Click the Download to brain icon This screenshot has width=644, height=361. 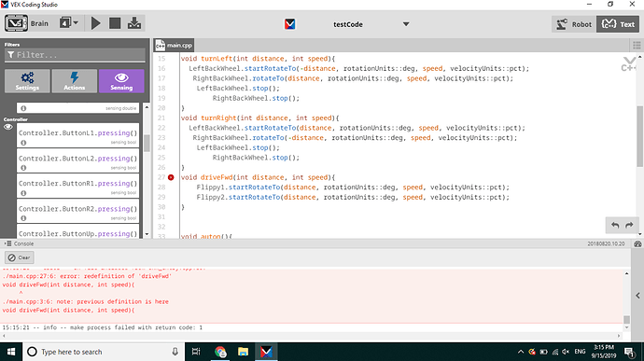pos(134,23)
